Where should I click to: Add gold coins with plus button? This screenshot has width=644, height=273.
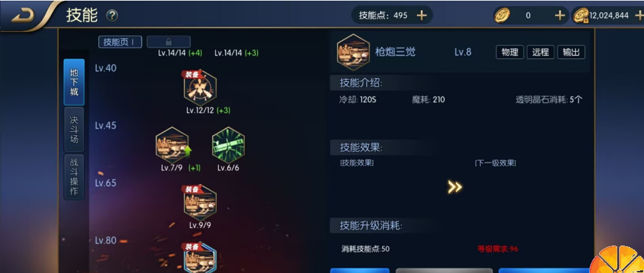tap(560, 15)
